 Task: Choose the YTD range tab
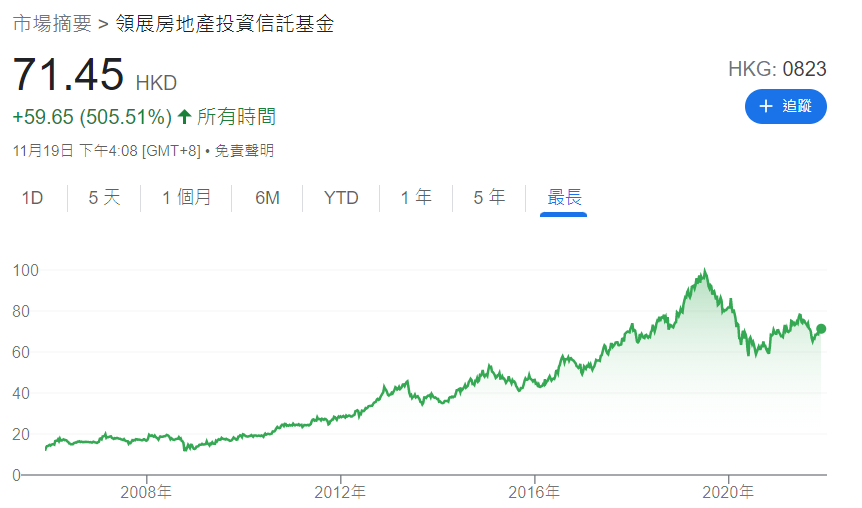pyautogui.click(x=341, y=197)
